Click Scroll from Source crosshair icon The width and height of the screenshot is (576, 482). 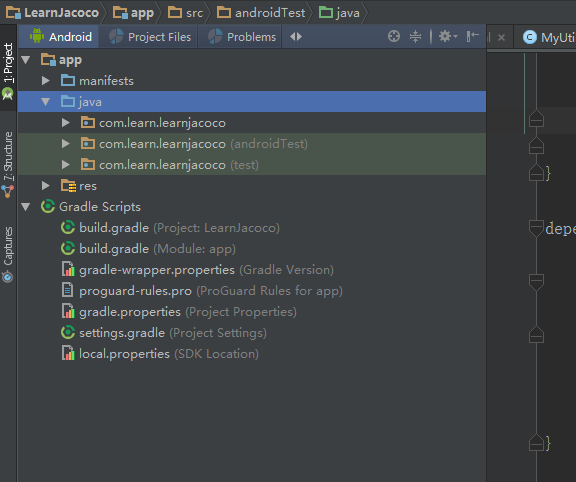[394, 36]
